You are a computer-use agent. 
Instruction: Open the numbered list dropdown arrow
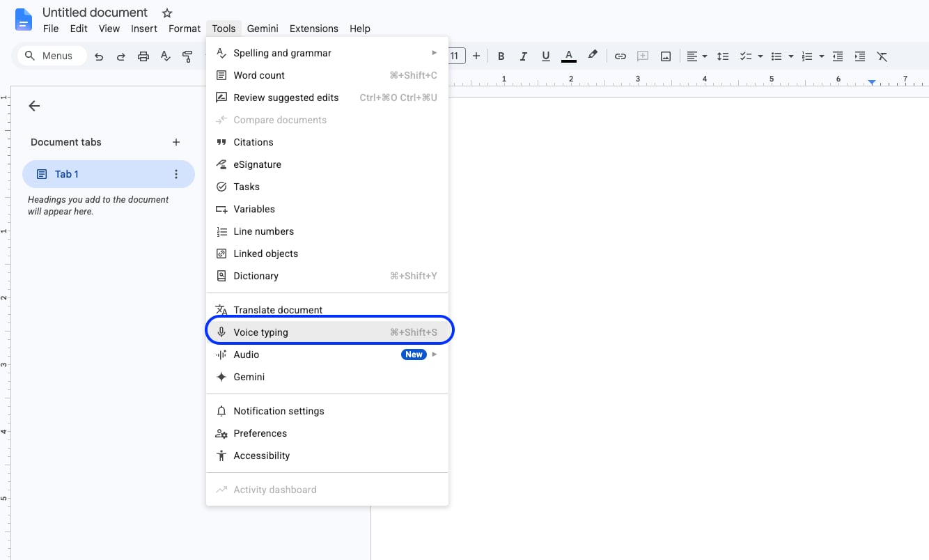coord(822,56)
